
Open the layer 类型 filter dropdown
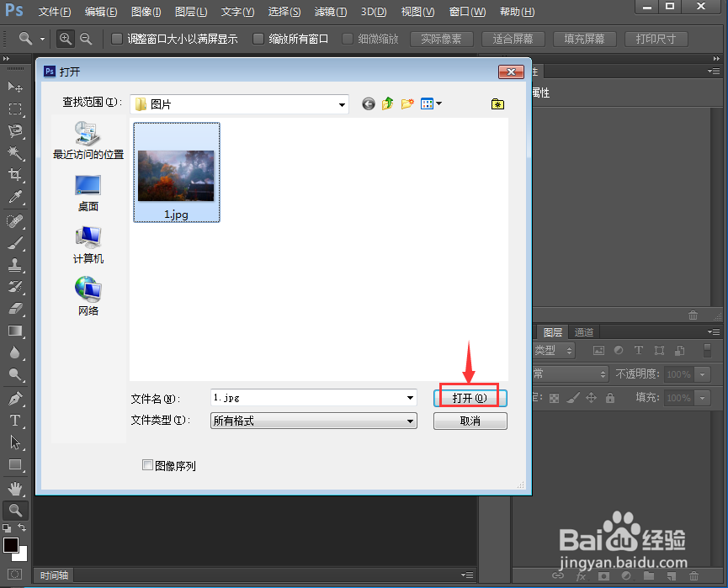[554, 351]
